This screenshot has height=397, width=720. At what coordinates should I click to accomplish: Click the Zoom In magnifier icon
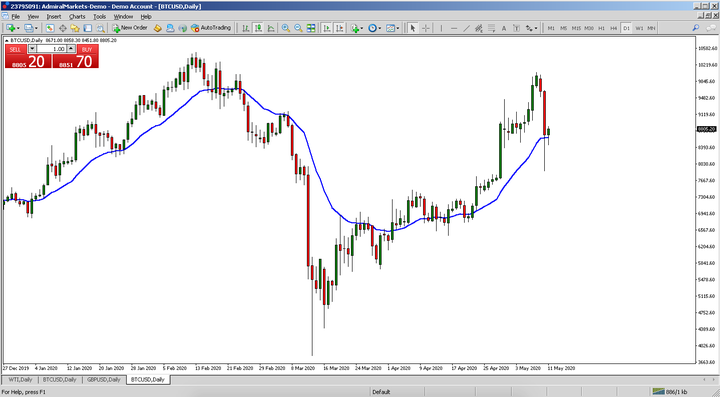[x=286, y=28]
